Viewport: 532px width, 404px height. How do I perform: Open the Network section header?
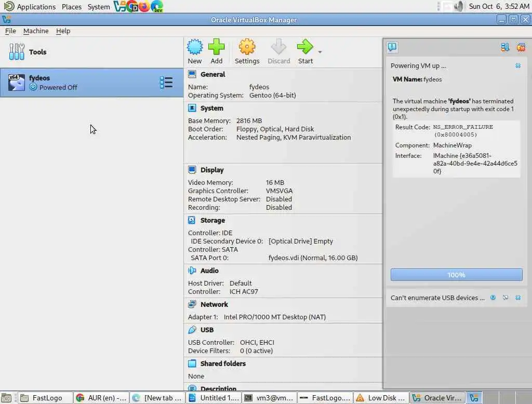[214, 304]
